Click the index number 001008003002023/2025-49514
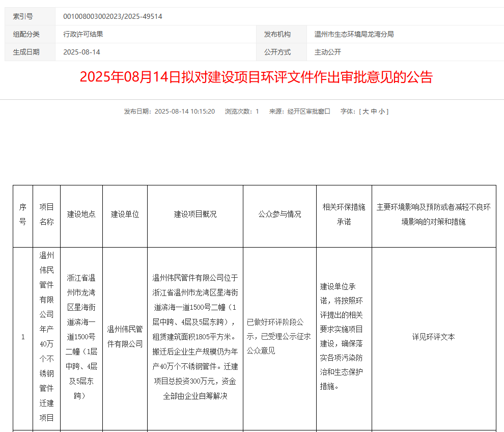 (x=113, y=16)
